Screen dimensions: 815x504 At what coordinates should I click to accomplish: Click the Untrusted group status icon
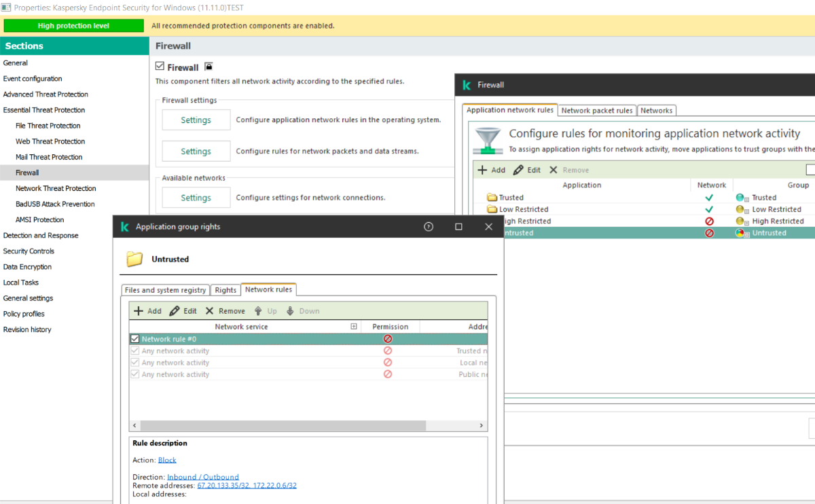coord(740,233)
